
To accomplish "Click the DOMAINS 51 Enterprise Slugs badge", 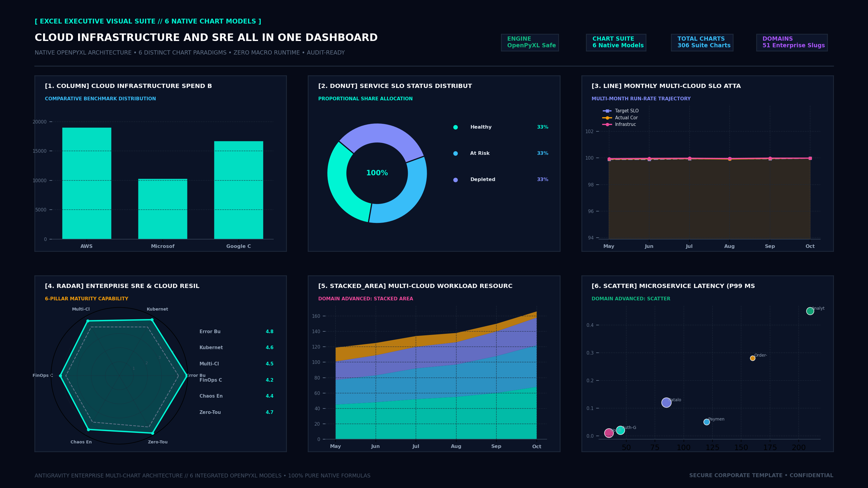I will tap(792, 42).
